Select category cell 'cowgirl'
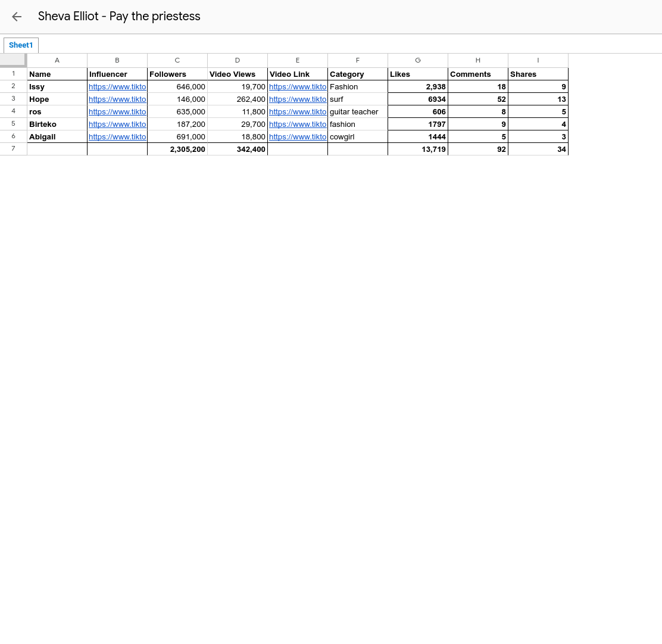 [x=358, y=136]
